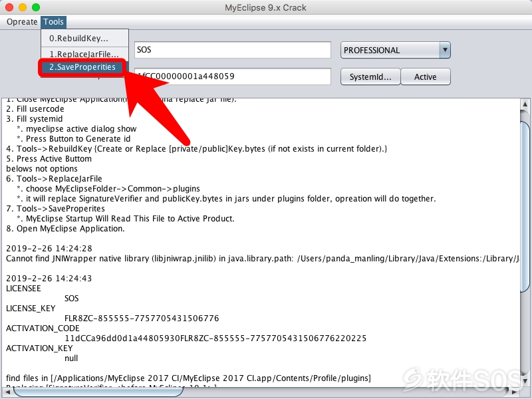Screen dimensions: 532x399
Task: Click the "LICENSEE" label in the log
Action: [x=23, y=289]
